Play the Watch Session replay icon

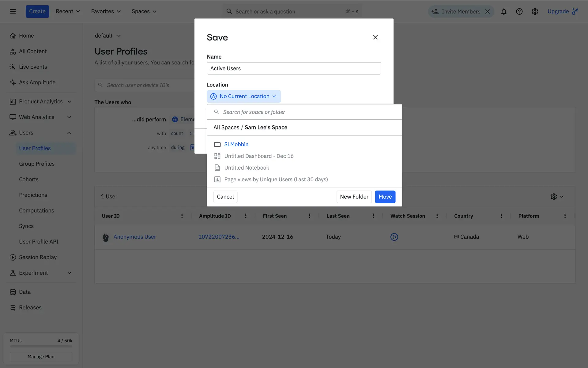coord(394,237)
